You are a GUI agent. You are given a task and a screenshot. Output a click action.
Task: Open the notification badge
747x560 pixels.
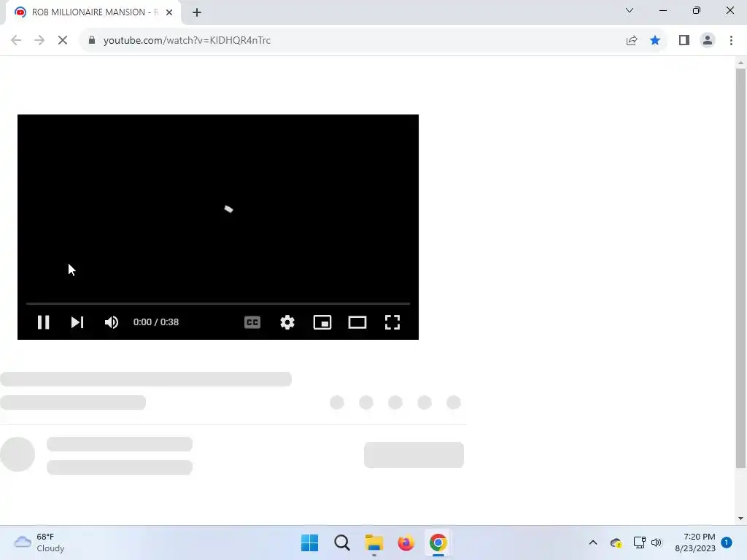click(x=727, y=542)
